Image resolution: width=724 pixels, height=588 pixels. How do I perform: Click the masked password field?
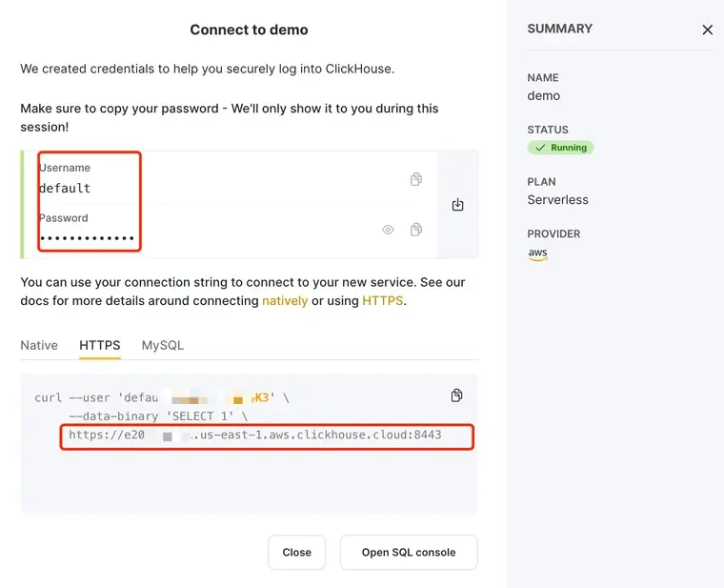[87, 238]
